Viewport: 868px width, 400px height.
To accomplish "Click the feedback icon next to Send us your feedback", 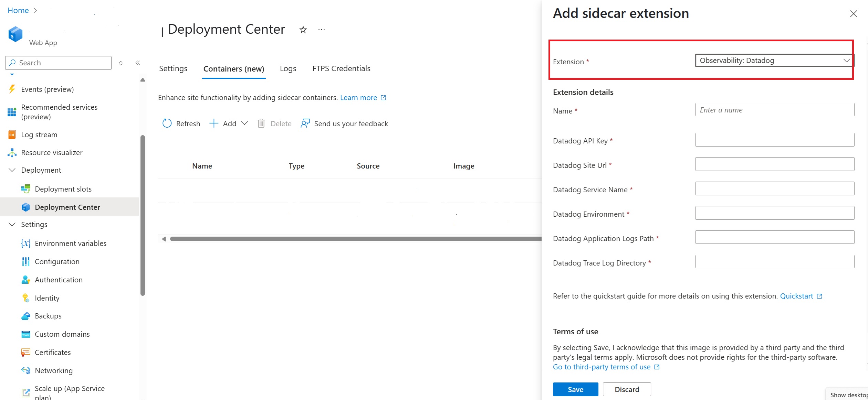I will pyautogui.click(x=305, y=123).
